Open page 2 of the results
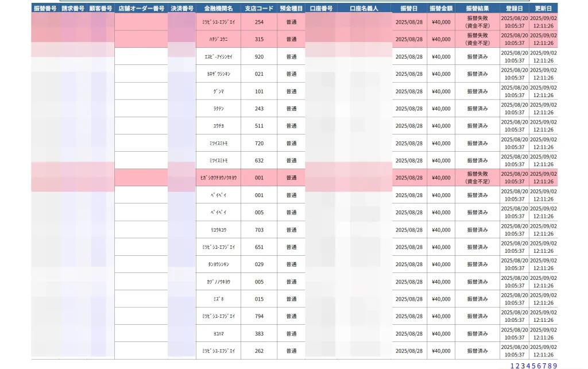588x369 pixels. pos(517,366)
